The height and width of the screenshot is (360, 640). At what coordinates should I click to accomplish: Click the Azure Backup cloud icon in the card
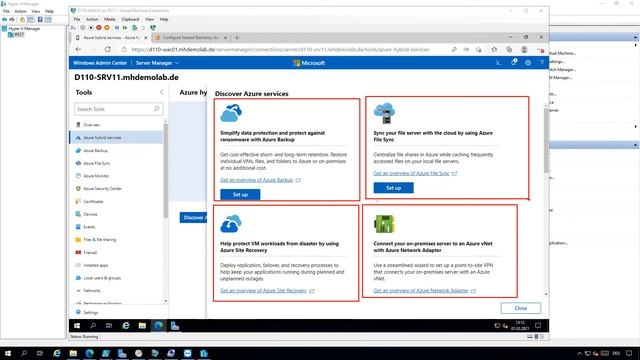231,113
